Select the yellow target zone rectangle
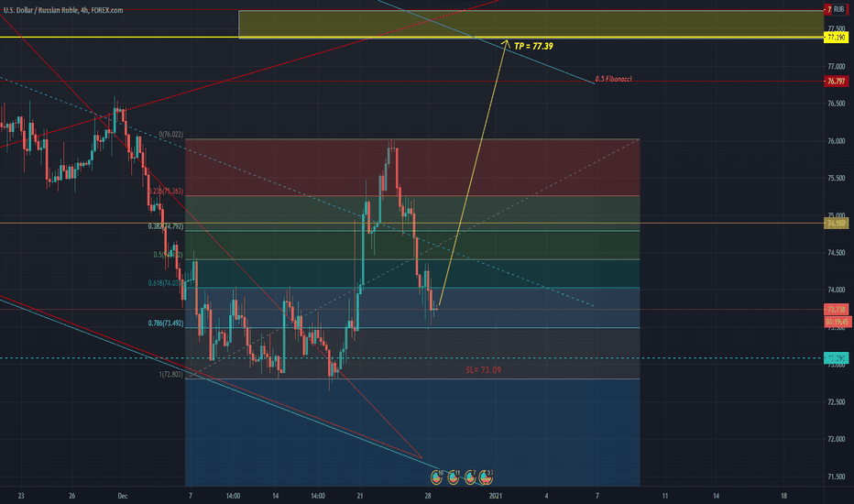854x504 pixels. pyautogui.click(x=531, y=24)
